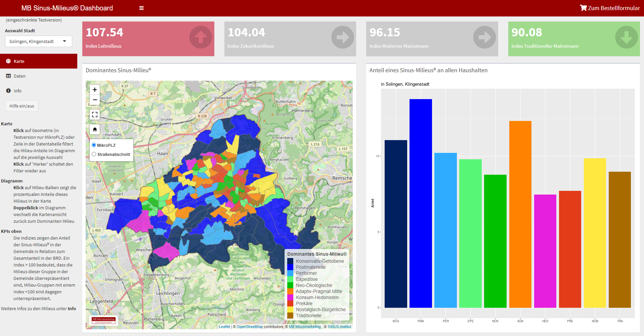The height and width of the screenshot is (336, 644).
Task: Open the Info menu item
Action: [17, 91]
